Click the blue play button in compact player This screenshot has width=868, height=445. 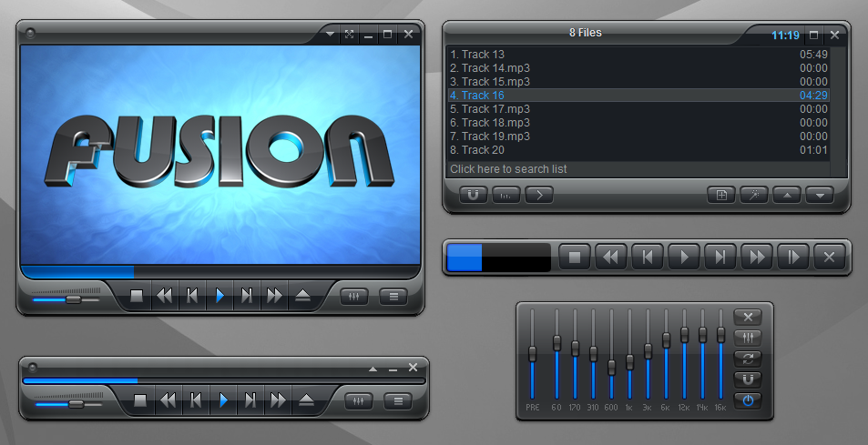(x=223, y=400)
